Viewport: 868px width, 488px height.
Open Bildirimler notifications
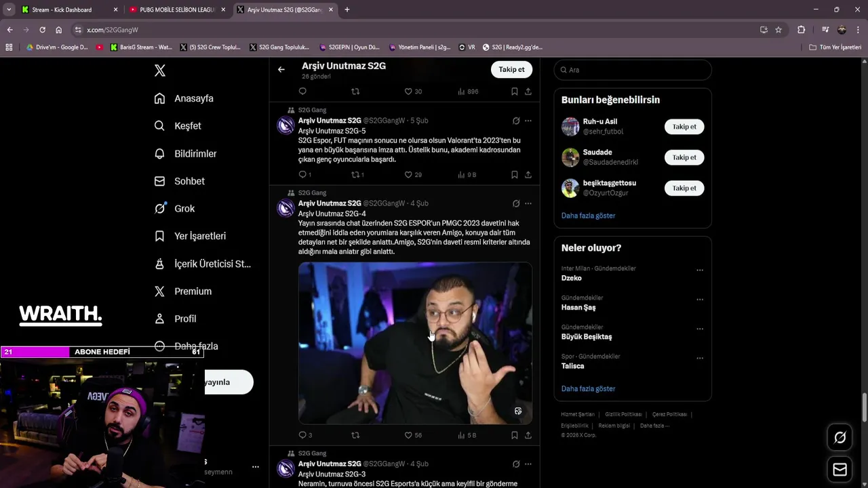click(x=186, y=154)
